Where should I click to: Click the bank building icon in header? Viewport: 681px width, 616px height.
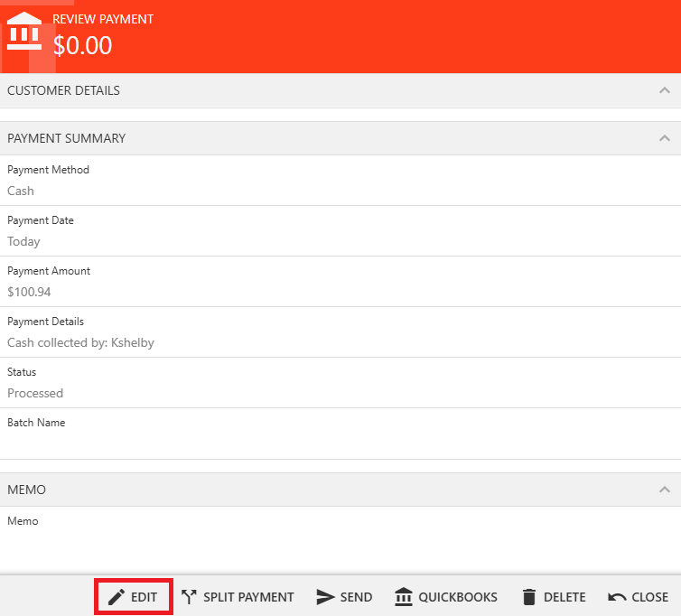pos(24,32)
